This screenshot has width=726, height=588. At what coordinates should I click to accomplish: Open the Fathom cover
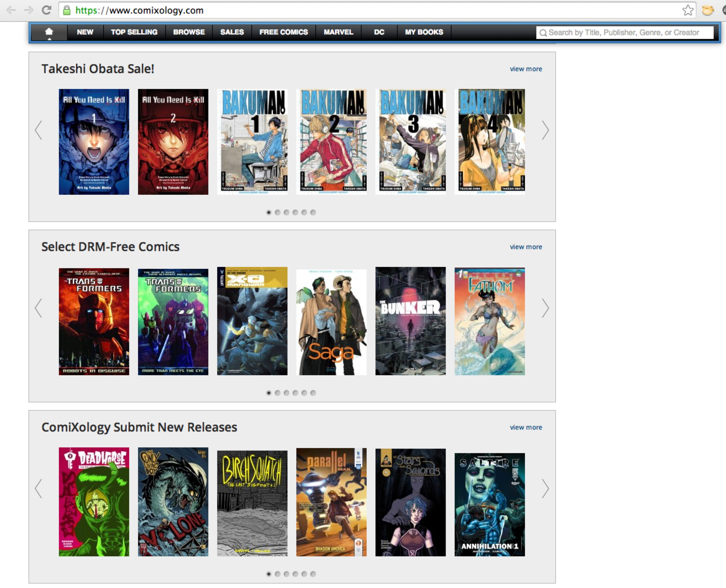(x=489, y=321)
